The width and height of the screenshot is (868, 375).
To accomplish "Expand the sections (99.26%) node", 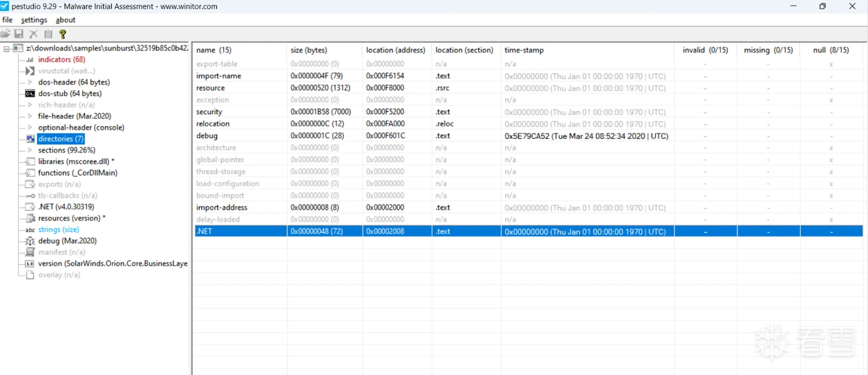I will (x=30, y=150).
